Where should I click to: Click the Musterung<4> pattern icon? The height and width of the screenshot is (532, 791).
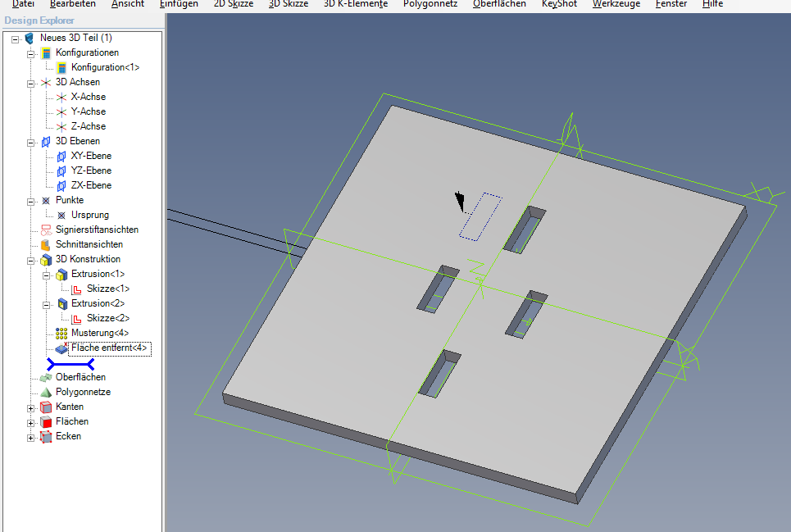(x=61, y=334)
